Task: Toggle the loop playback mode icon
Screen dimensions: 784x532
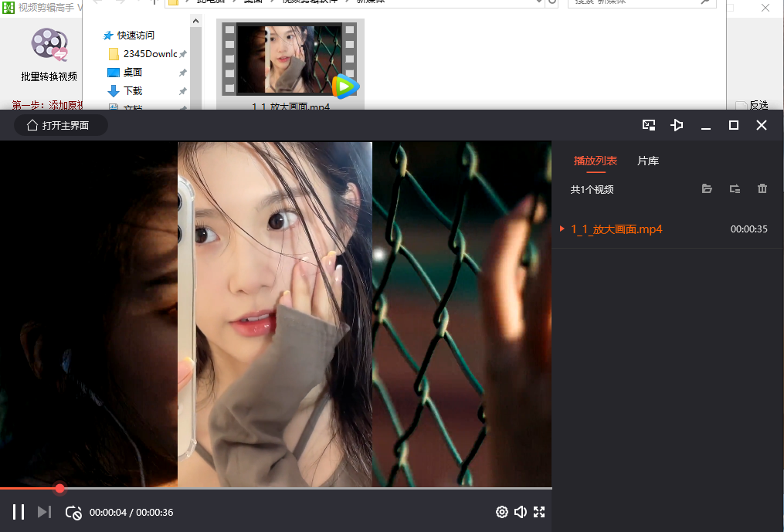Action: [73, 513]
